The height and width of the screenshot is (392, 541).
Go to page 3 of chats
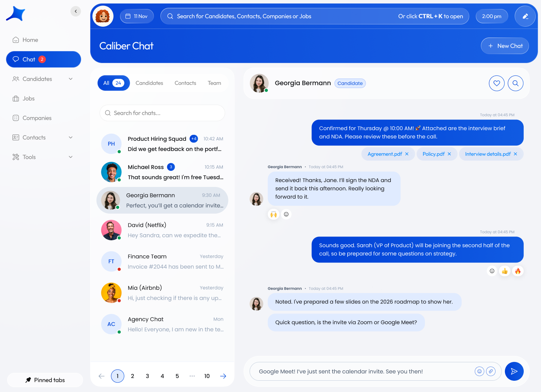pos(147,376)
